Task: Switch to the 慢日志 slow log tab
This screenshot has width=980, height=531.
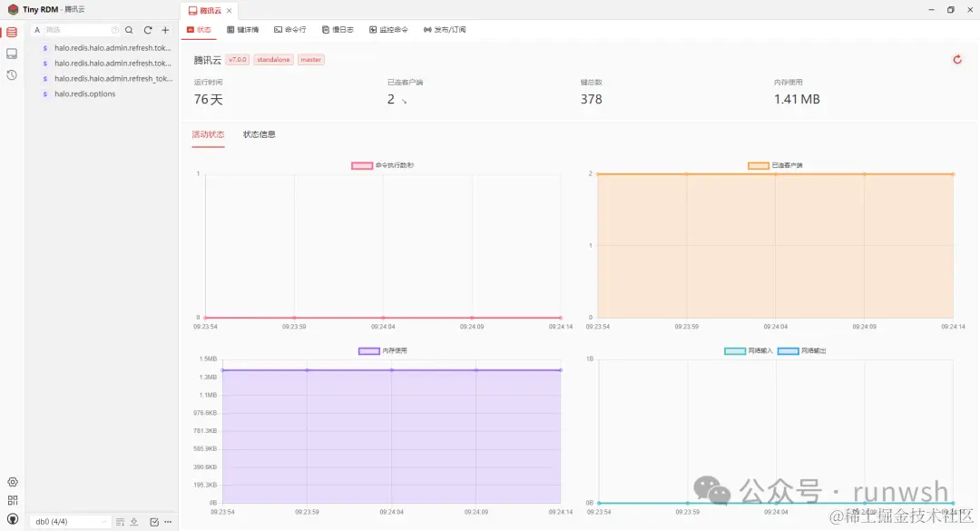Action: coord(338,29)
